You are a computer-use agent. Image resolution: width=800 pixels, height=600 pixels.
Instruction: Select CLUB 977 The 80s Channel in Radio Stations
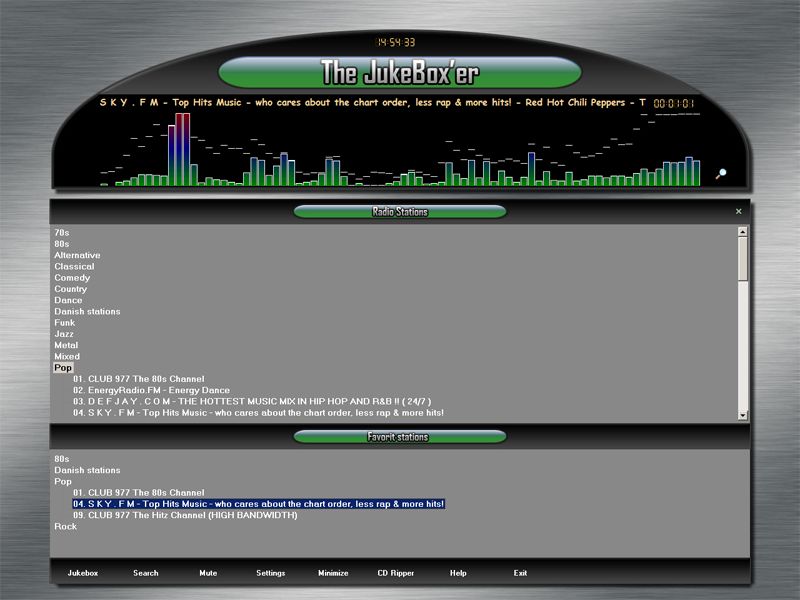tap(138, 379)
